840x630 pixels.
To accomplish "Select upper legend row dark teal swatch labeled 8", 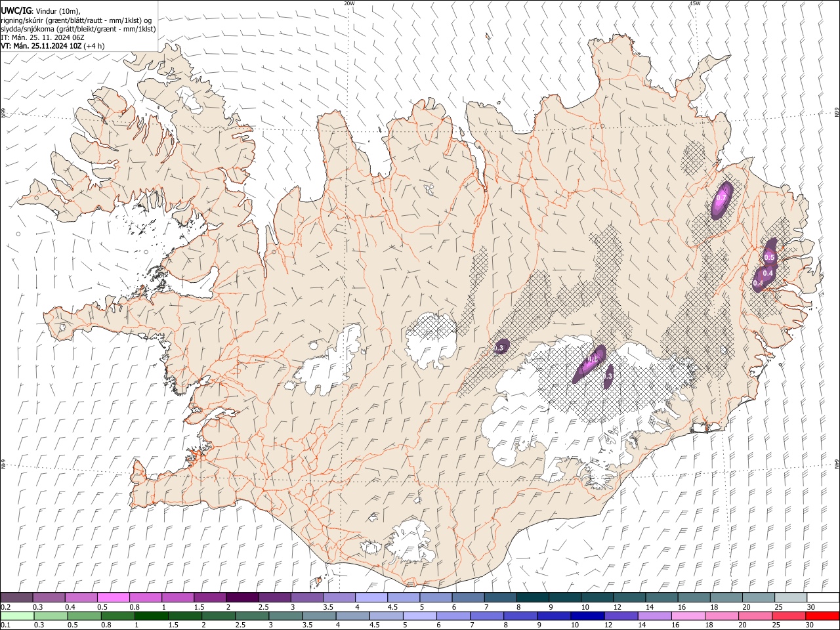I will click(x=533, y=597).
